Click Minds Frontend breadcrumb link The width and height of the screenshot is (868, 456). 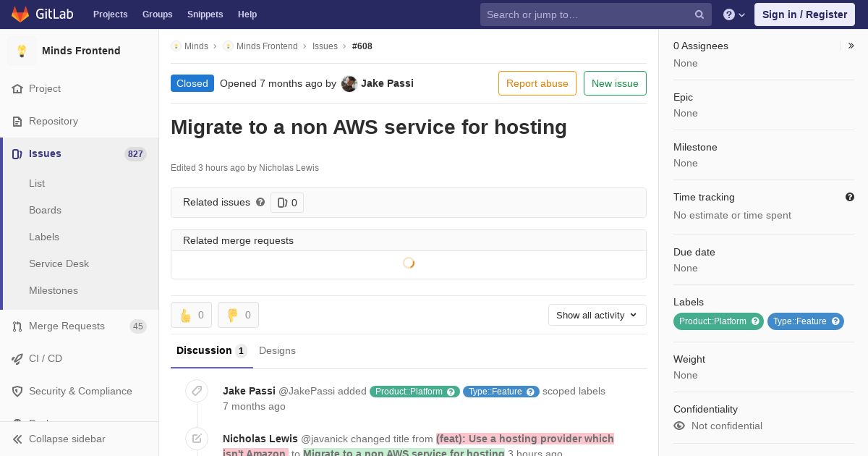[267, 46]
